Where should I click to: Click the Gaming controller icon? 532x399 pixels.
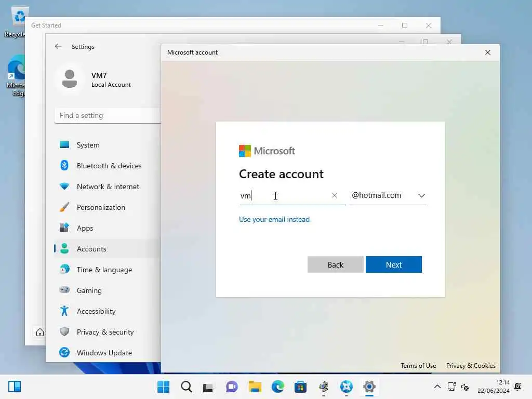(x=64, y=290)
